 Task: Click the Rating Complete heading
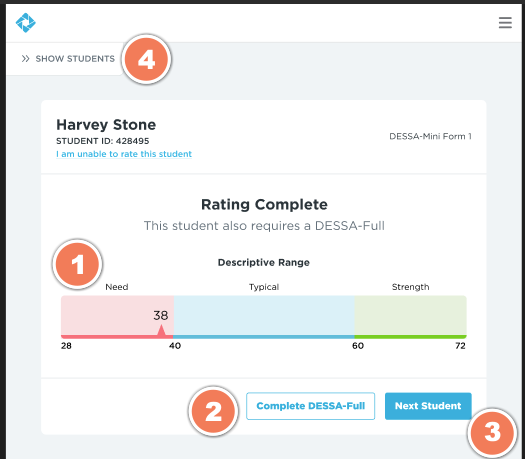click(264, 205)
